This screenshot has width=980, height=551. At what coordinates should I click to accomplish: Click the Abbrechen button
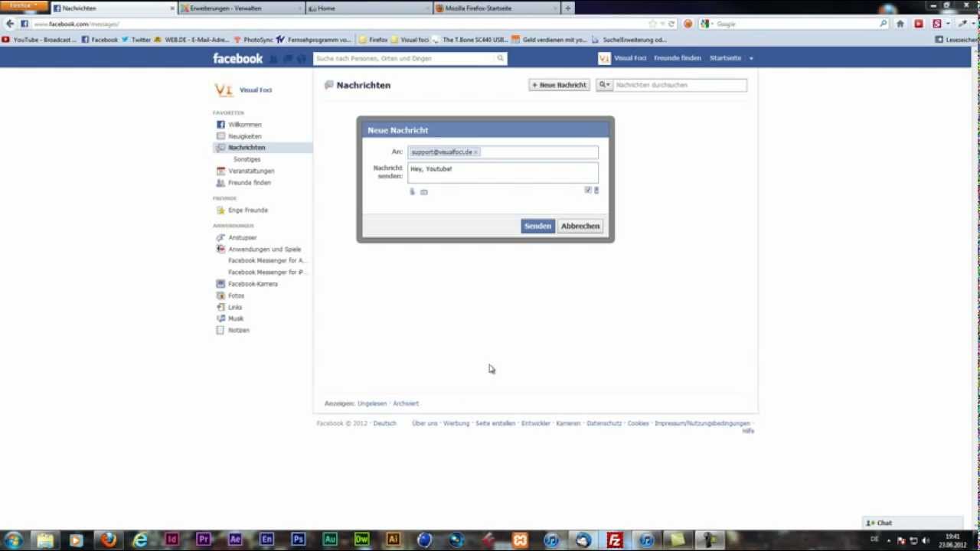click(580, 226)
